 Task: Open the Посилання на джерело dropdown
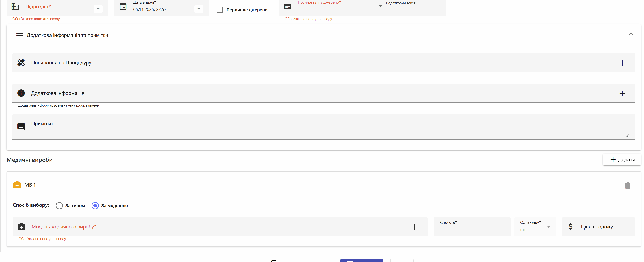380,6
